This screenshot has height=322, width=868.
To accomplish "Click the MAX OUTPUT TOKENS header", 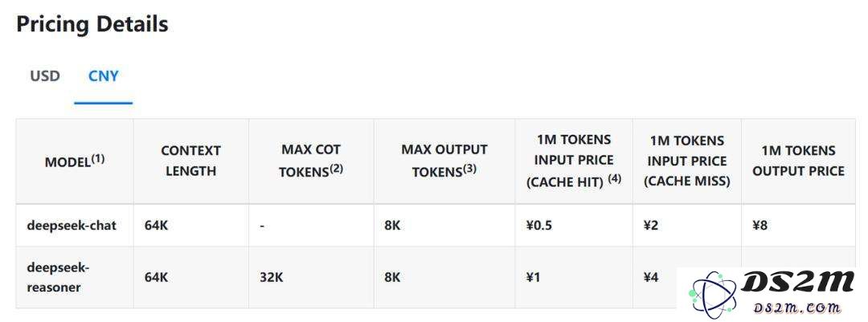I will coord(444,161).
